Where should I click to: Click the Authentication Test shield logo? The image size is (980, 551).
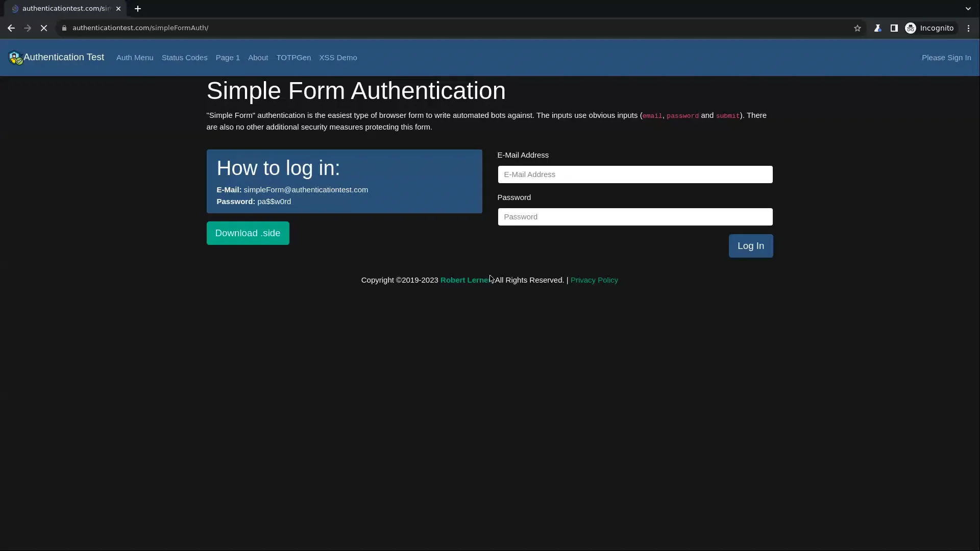tap(15, 58)
